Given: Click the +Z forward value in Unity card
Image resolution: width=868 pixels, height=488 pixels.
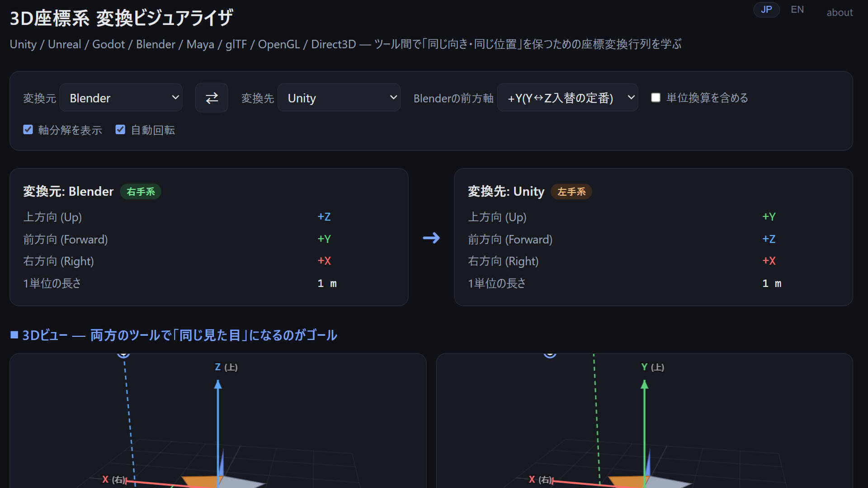Looking at the screenshot, I should point(769,239).
